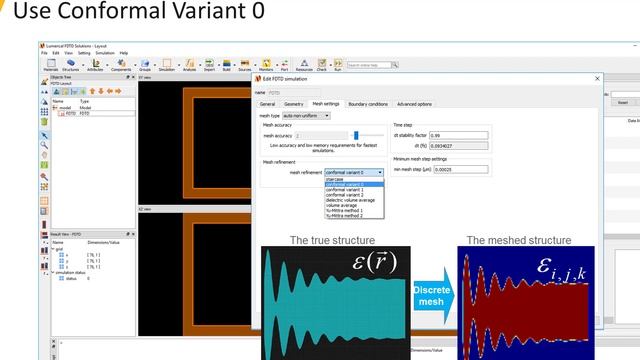Click the Components toolbar icon

coord(121,63)
